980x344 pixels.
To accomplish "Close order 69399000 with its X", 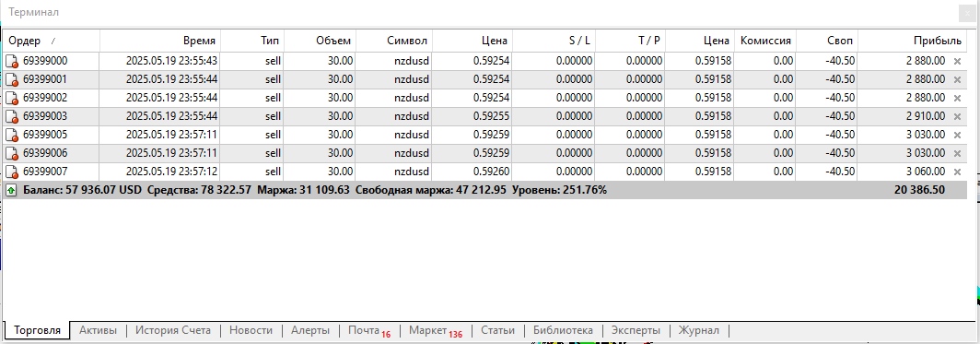I will pyautogui.click(x=957, y=61).
